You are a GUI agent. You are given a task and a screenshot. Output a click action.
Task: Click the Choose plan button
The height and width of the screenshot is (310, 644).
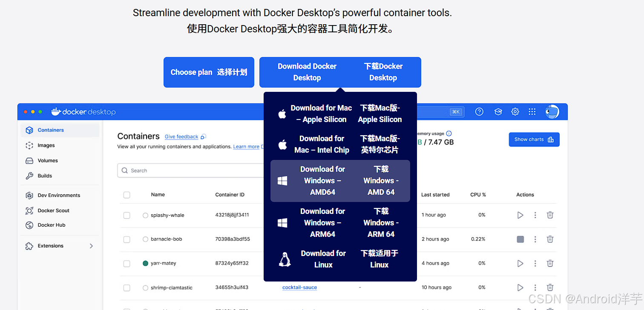click(x=209, y=72)
